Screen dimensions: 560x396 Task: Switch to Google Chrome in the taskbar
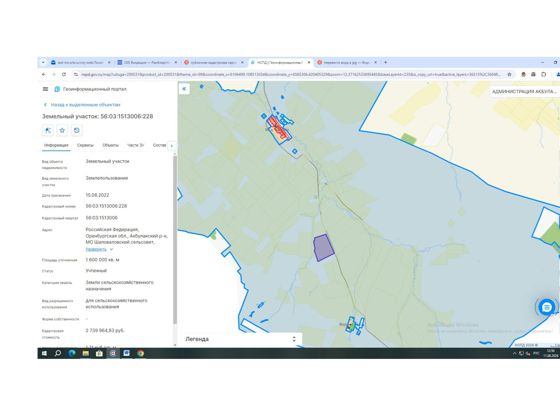[x=140, y=353]
